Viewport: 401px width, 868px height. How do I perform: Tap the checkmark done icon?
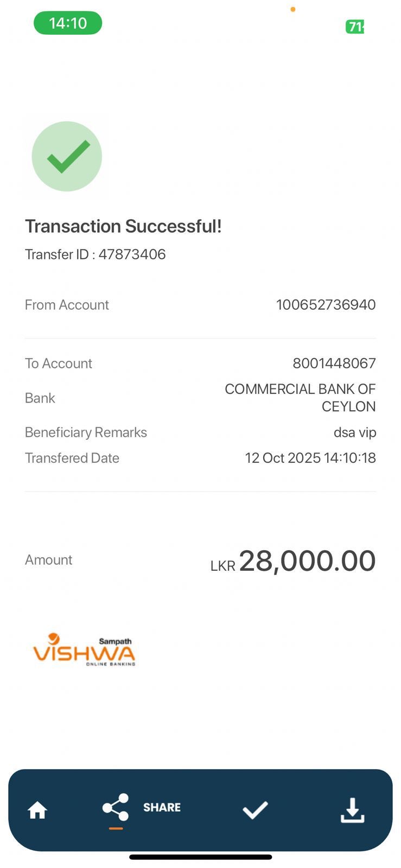point(255,810)
